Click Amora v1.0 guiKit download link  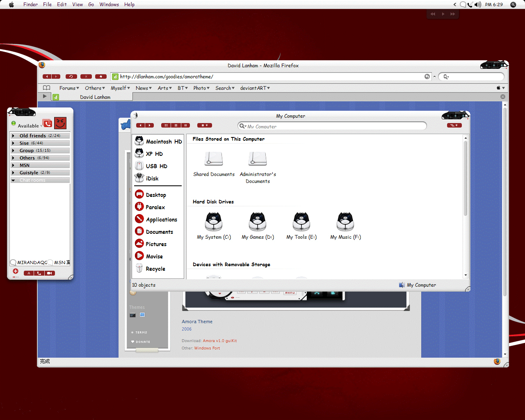point(220,341)
